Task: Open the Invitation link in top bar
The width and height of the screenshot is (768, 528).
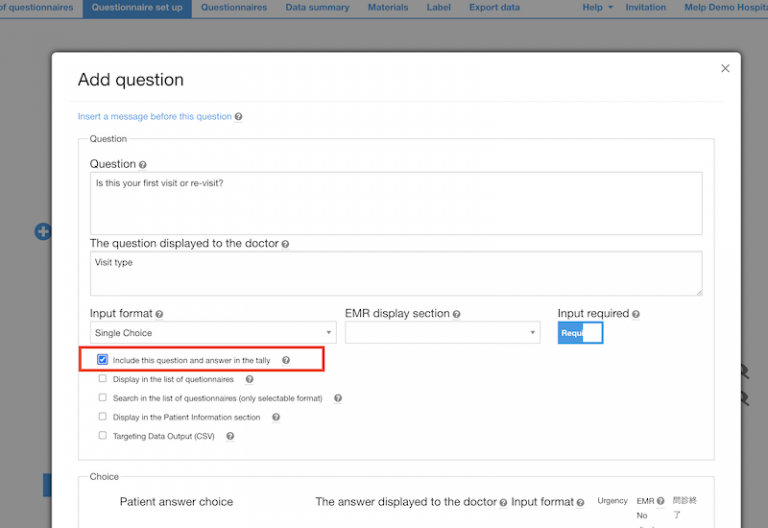Action: click(x=646, y=7)
